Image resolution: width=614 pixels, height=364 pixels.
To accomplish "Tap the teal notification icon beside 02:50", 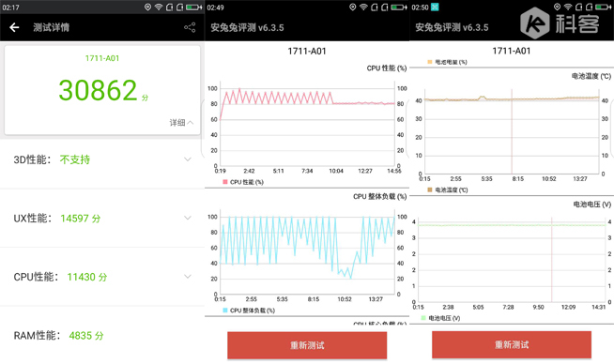I will [x=435, y=8].
